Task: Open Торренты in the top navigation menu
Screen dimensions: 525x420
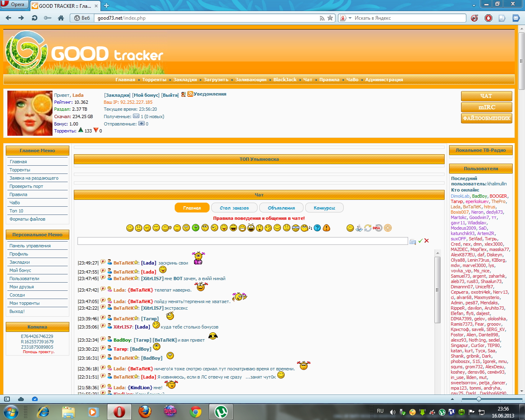Action: click(x=154, y=80)
